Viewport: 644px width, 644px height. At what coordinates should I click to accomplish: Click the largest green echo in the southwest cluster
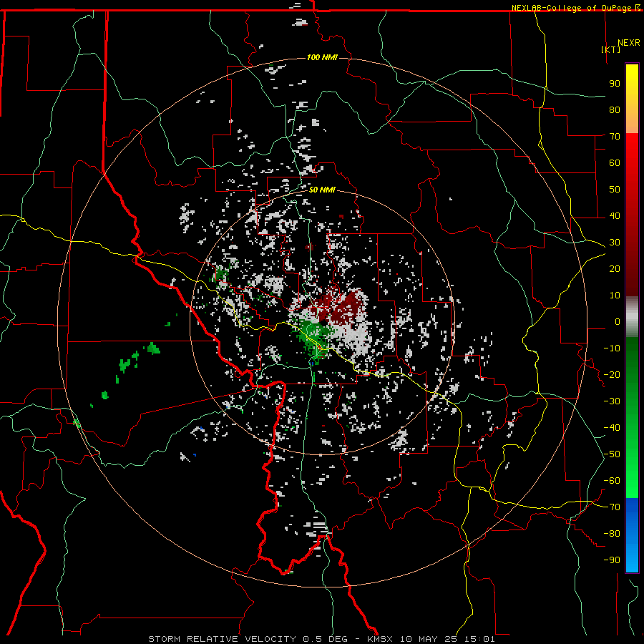tap(154, 348)
